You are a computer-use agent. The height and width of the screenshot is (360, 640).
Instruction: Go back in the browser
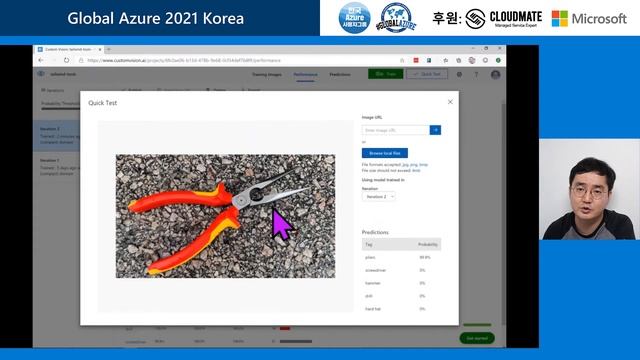[41, 60]
